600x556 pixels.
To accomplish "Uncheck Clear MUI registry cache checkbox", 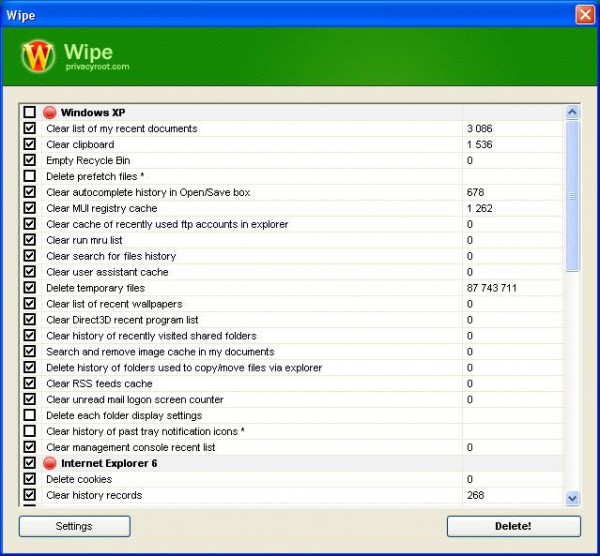I will click(x=29, y=208).
